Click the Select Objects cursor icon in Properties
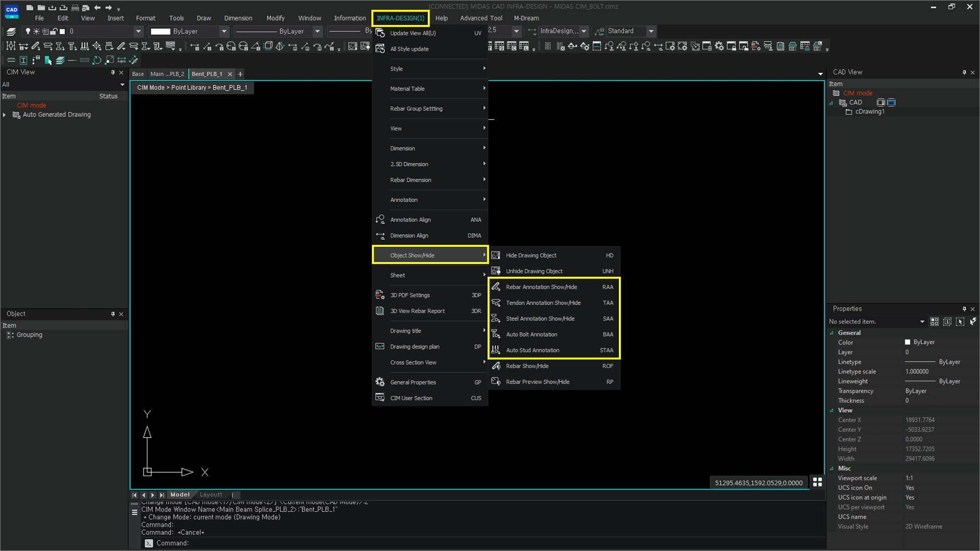Screen dimensions: 980x551 click(960, 321)
